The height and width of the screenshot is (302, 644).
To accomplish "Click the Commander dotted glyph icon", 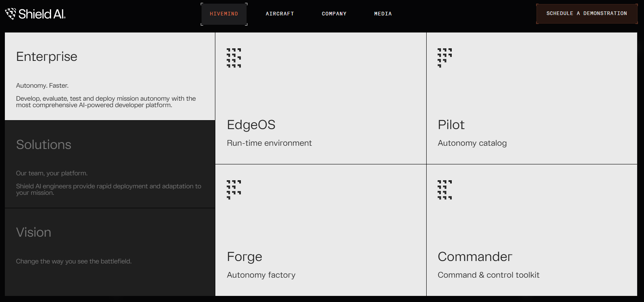I will [445, 190].
